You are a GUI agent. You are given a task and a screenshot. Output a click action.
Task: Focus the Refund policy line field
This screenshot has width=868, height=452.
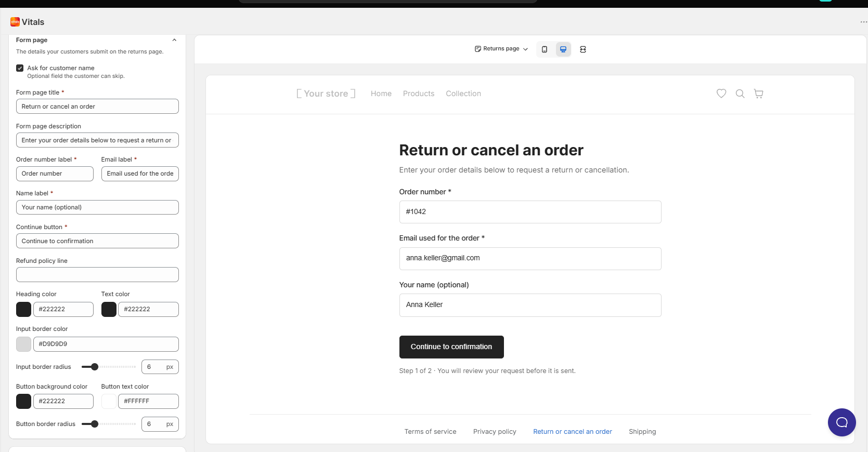click(97, 275)
